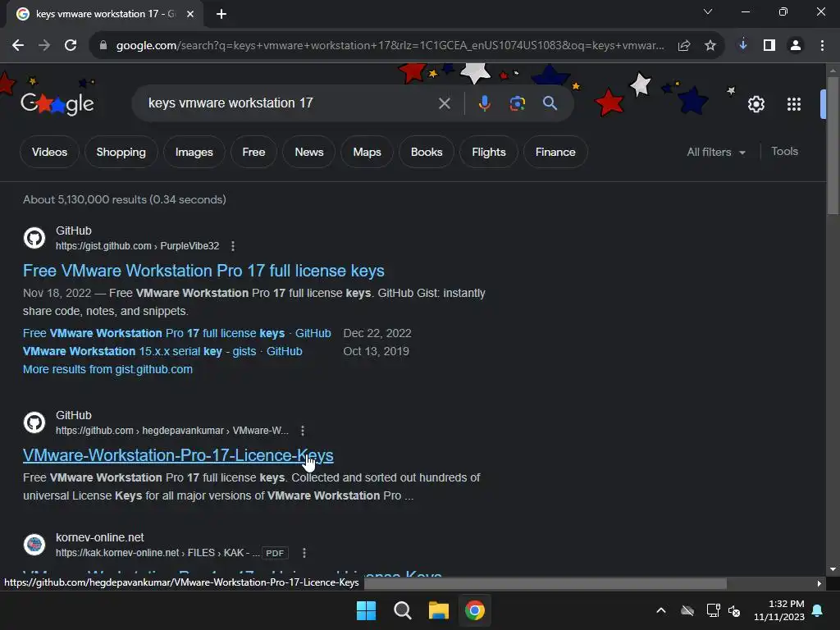Bookmark this tab with star icon
Image resolution: width=840 pixels, height=630 pixels.
pos(710,46)
